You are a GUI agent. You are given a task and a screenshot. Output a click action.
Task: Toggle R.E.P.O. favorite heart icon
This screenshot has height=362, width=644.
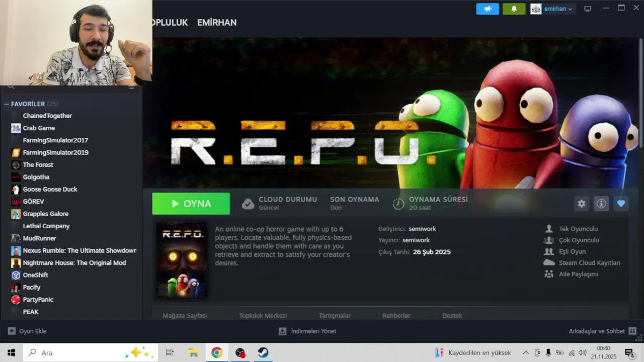[621, 204]
